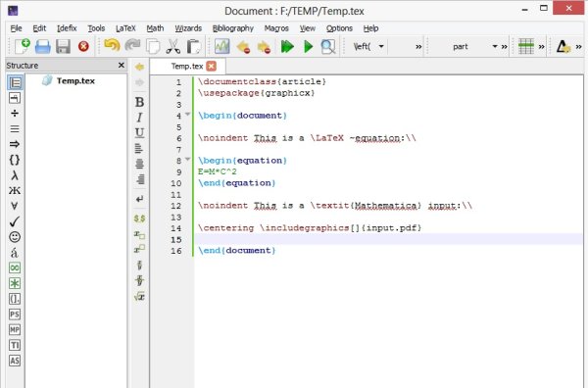588x388 pixels.
Task: Open the part sectioning dropdown
Action: click(495, 46)
